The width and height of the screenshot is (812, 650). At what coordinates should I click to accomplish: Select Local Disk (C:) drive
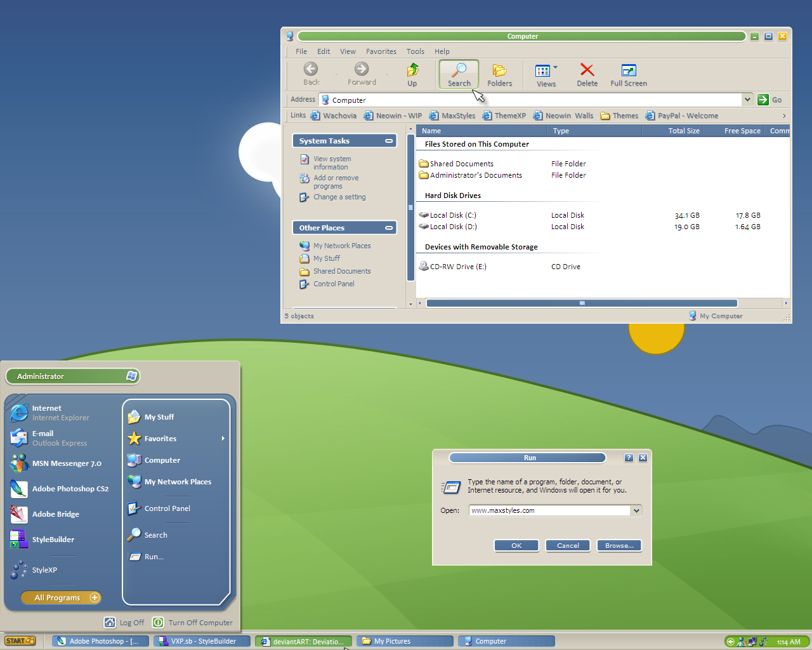(448, 215)
